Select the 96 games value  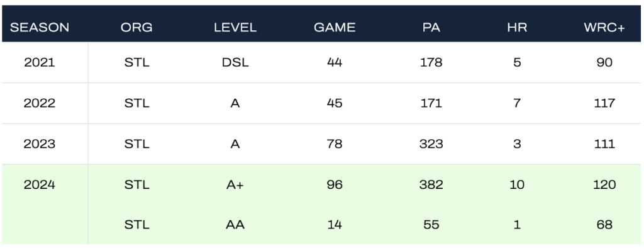[x=335, y=184]
